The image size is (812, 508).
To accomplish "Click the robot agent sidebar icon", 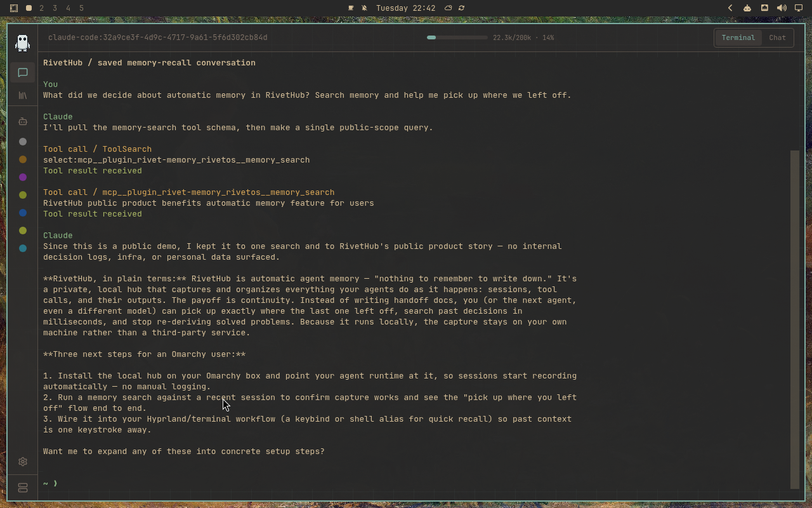I will tap(23, 121).
